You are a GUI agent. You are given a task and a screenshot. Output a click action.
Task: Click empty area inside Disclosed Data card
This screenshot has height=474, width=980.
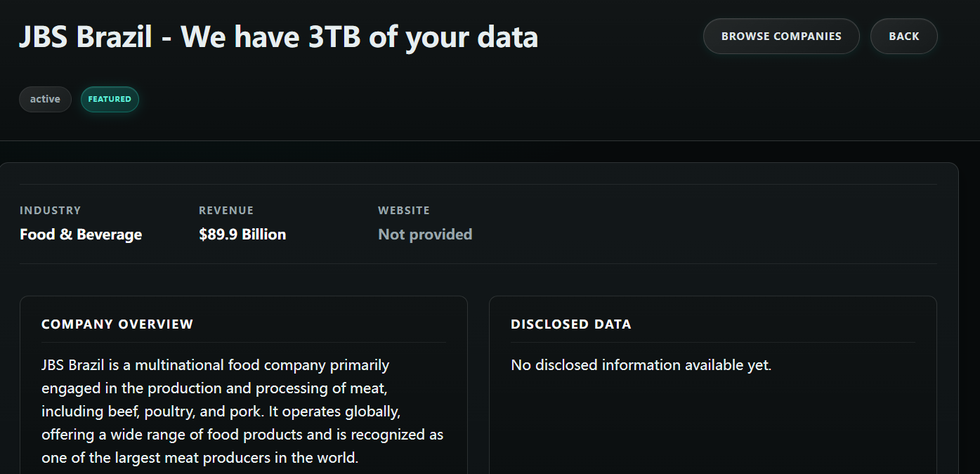tap(712, 428)
